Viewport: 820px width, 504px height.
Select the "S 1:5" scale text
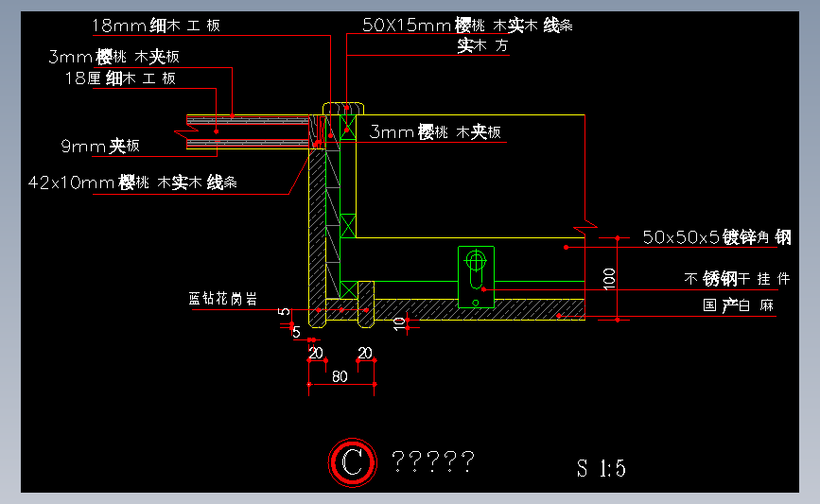pos(602,468)
